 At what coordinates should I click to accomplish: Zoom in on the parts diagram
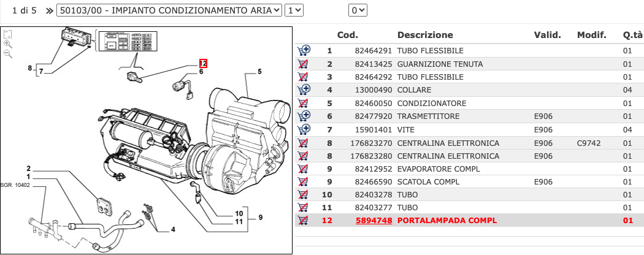coord(7,44)
